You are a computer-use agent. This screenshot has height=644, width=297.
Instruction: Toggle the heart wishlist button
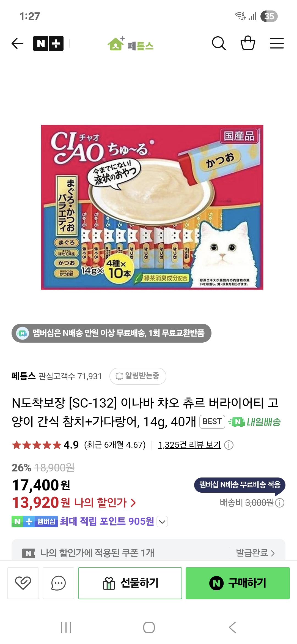(x=23, y=583)
